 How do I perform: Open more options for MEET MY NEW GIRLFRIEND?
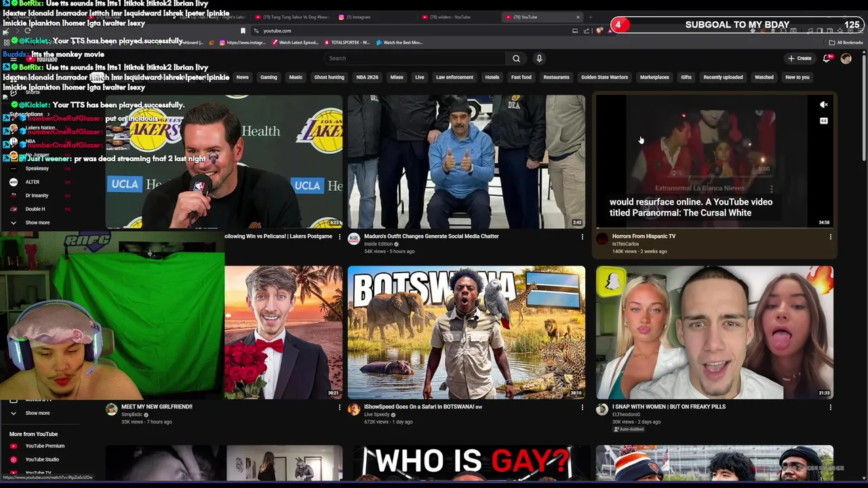pyautogui.click(x=340, y=407)
